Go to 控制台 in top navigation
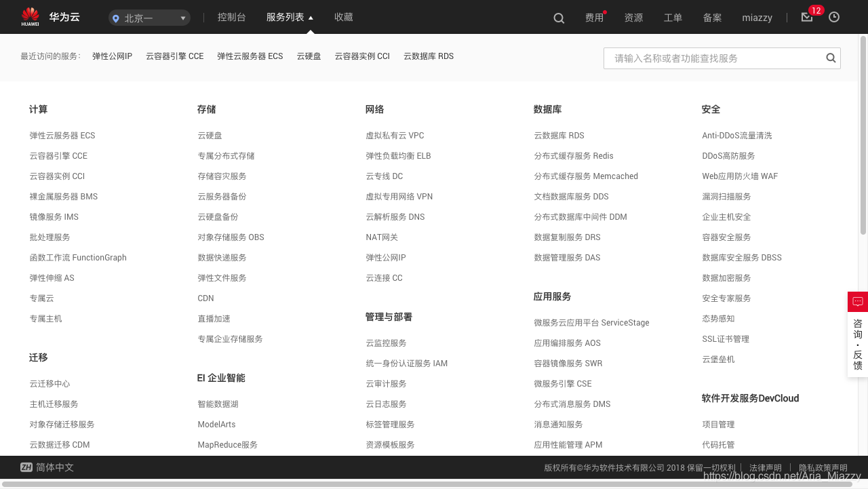The height and width of the screenshot is (489, 868). [x=231, y=17]
